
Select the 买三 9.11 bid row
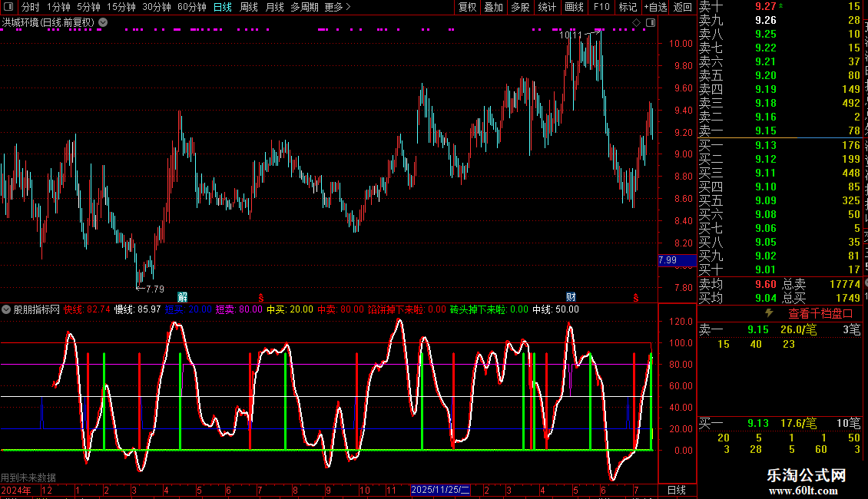pyautogui.click(x=780, y=173)
